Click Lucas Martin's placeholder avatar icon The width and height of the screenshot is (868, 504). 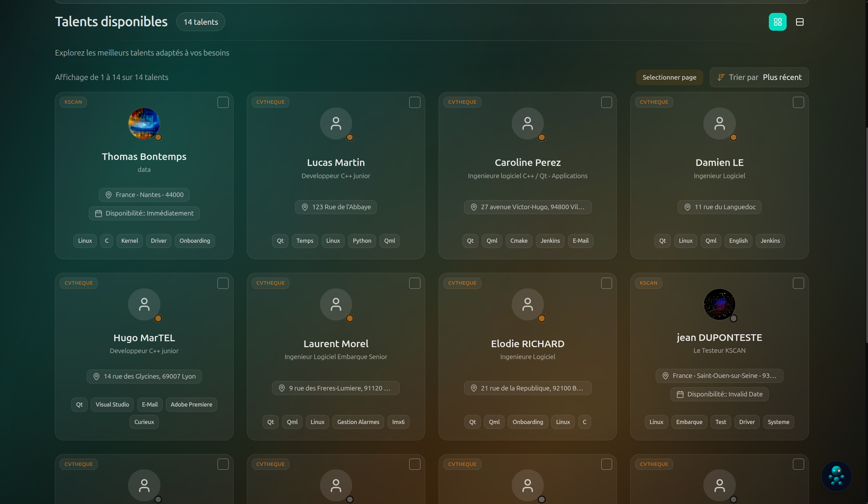tap(336, 123)
